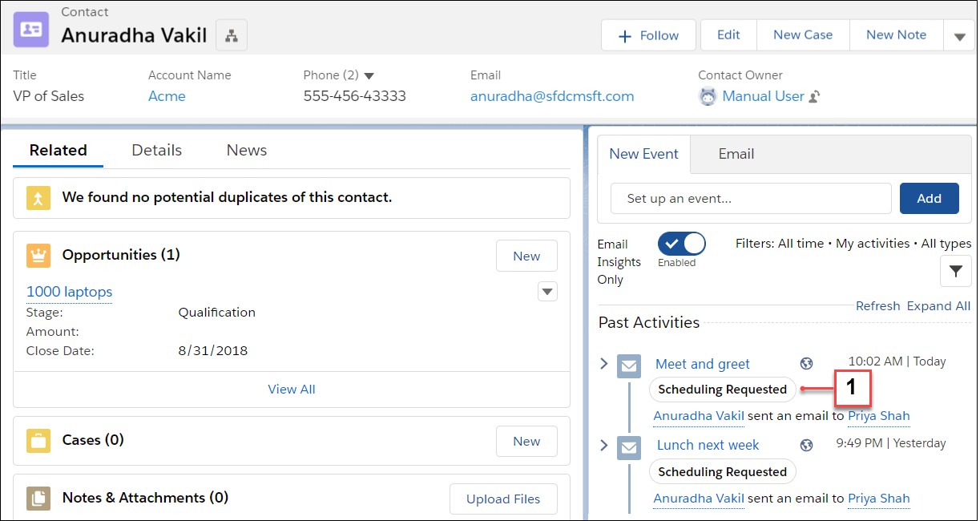The width and height of the screenshot is (980, 521).
Task: Click the globe icon beside Lunch next week
Action: [x=807, y=445]
